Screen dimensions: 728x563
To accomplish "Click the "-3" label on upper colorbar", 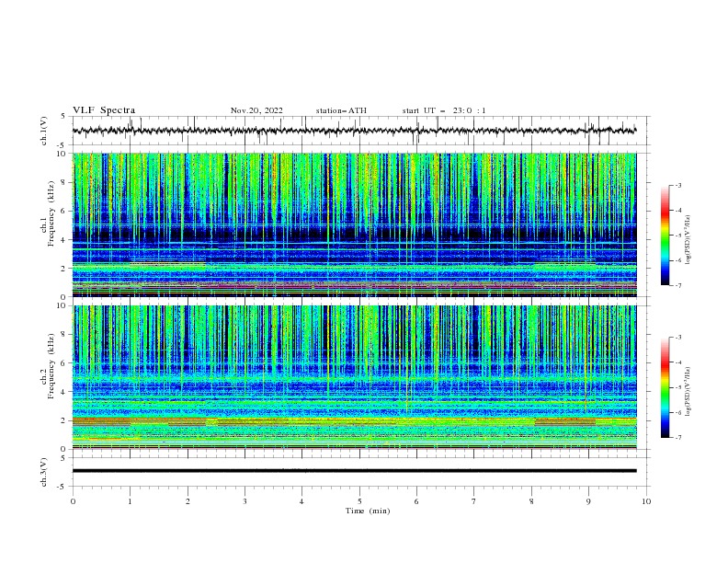I will [678, 185].
